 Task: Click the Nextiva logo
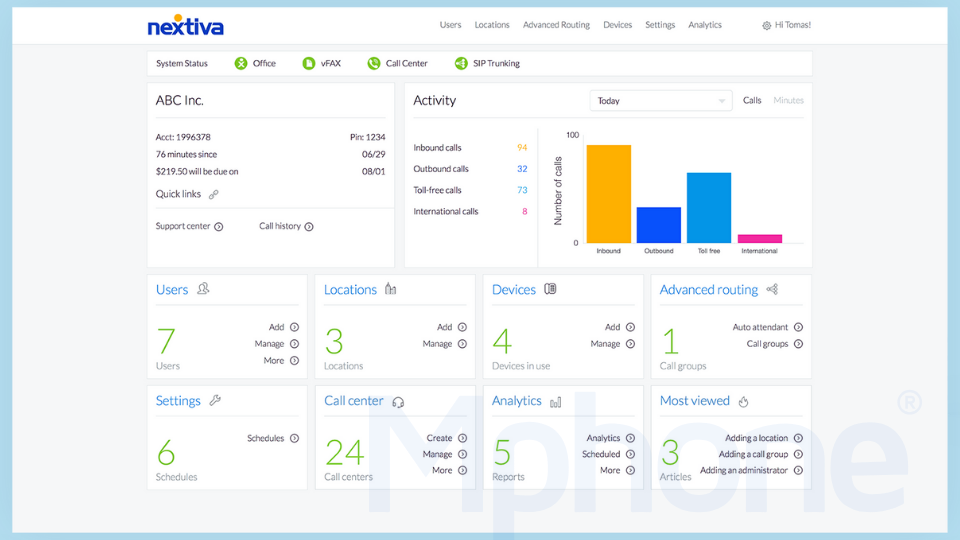tap(186, 25)
